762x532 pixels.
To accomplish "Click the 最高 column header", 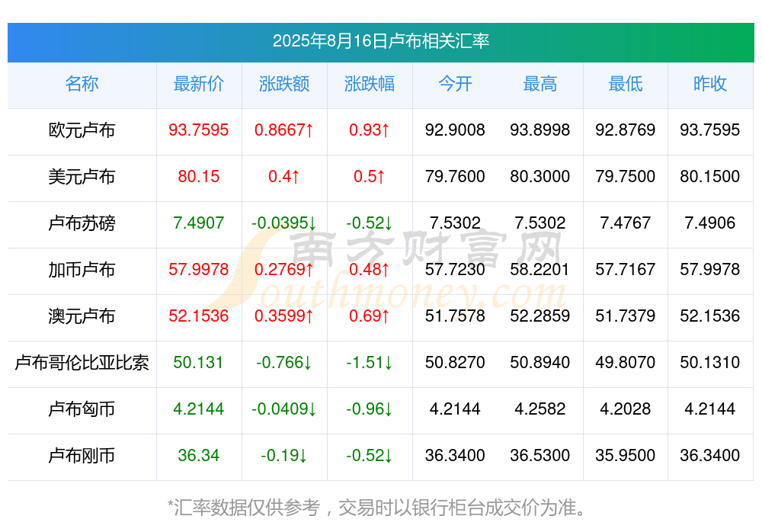I will (x=540, y=84).
